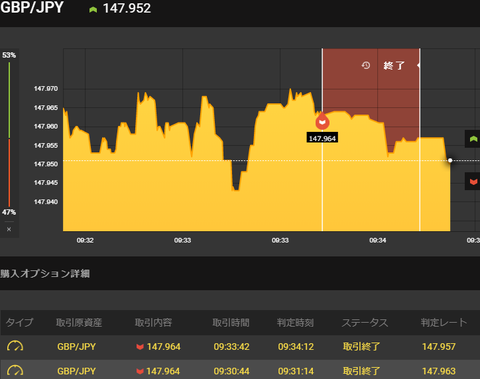
Task: Click the 147.952 current rate in header
Action: click(127, 8)
